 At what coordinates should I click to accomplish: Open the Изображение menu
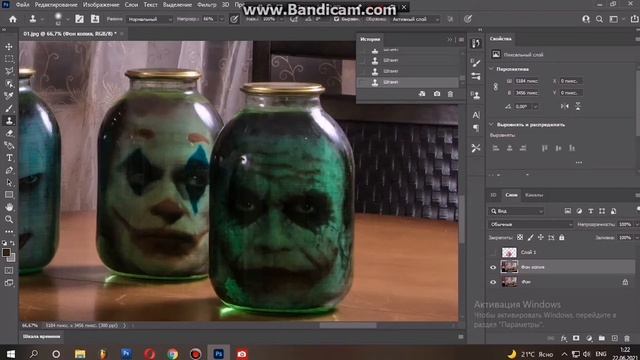click(101, 5)
